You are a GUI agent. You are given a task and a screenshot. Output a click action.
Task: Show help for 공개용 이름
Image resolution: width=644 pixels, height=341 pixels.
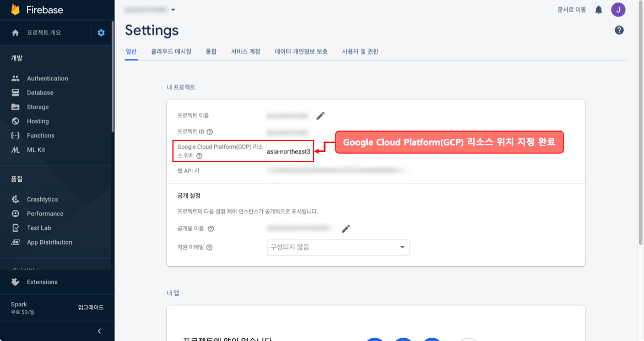pyautogui.click(x=210, y=229)
